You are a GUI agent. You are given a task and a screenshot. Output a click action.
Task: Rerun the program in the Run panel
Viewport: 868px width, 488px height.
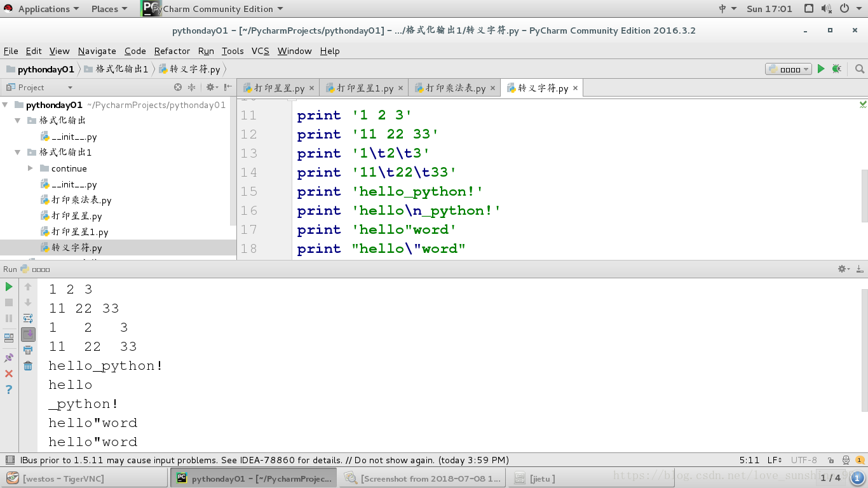point(9,287)
